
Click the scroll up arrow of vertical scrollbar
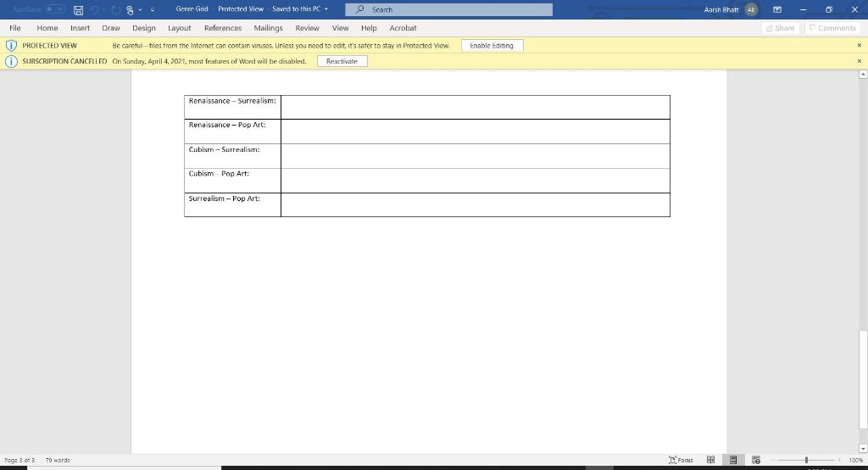[863, 75]
